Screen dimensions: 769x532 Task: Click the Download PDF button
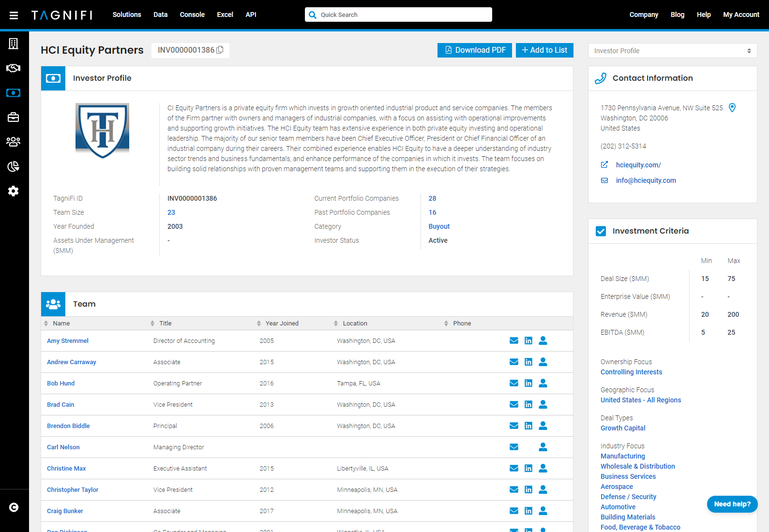(475, 50)
